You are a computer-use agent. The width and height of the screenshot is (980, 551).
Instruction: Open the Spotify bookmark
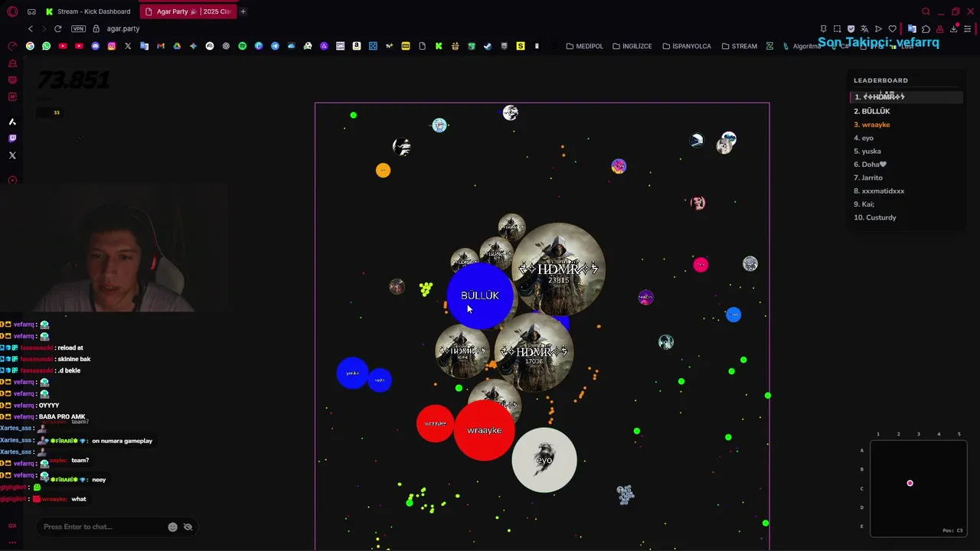243,46
